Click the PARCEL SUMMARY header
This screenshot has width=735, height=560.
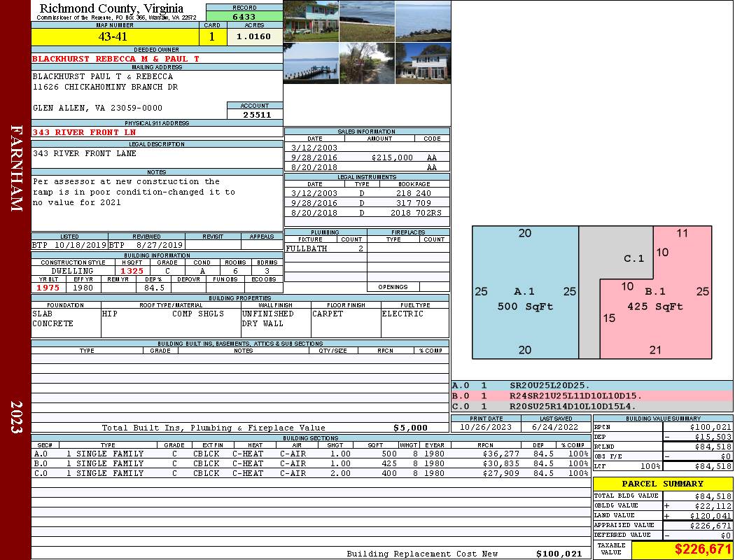tap(662, 484)
